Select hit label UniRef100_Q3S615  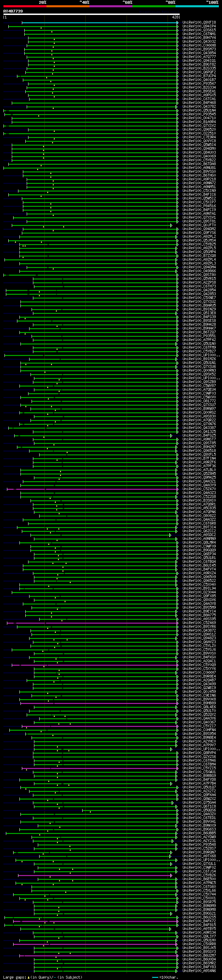tap(199, 31)
